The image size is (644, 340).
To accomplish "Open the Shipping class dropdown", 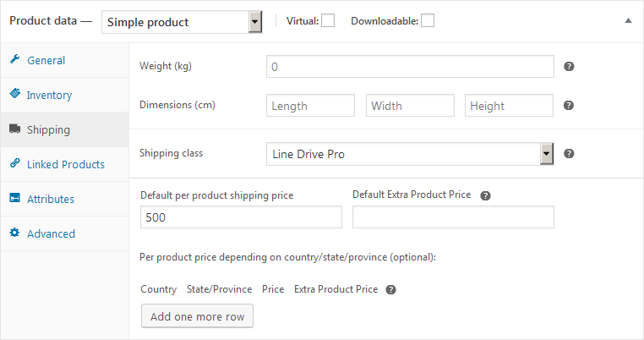I will pyautogui.click(x=410, y=154).
